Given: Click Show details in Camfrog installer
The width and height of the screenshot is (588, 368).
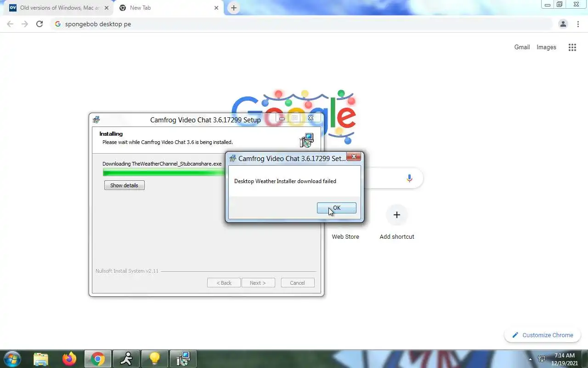Looking at the screenshot, I should click(124, 185).
